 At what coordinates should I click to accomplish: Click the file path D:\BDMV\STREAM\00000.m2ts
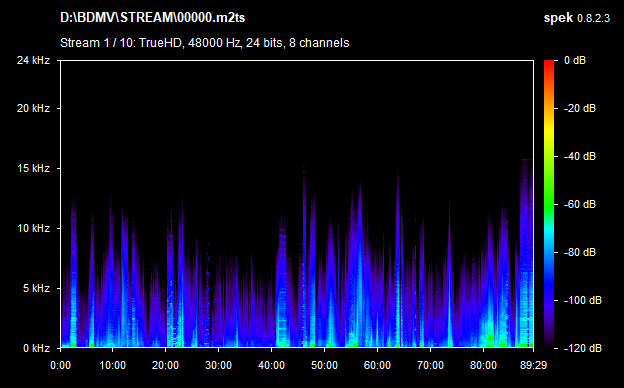[x=152, y=18]
